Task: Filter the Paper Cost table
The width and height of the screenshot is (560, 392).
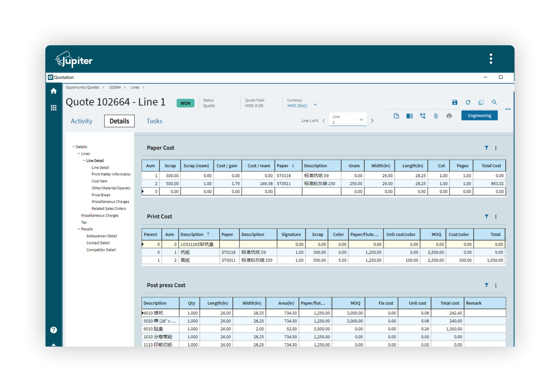Action: tap(487, 148)
